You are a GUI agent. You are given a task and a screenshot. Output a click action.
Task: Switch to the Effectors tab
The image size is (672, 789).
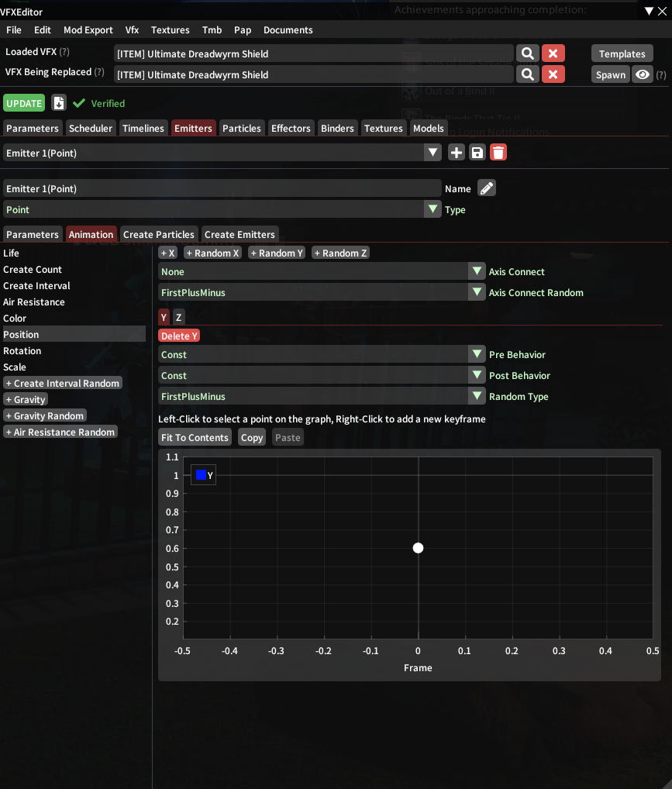(291, 128)
